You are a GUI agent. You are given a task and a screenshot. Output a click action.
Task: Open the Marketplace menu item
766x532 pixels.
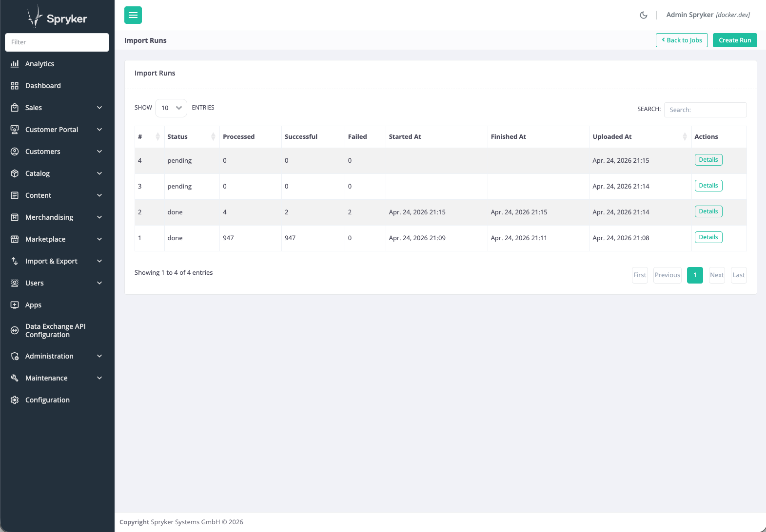45,239
